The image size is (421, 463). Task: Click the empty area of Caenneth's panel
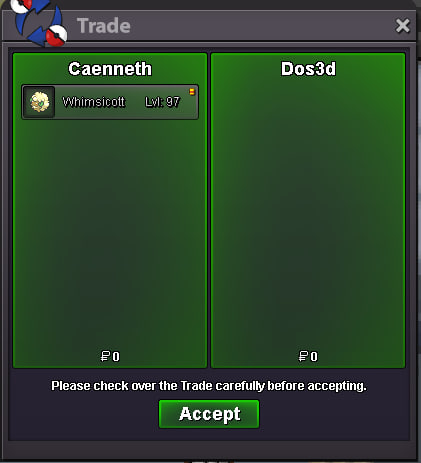(110, 233)
